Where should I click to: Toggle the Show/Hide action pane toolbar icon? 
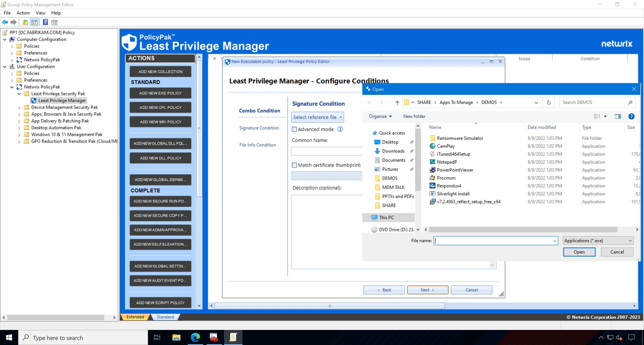[54, 22]
